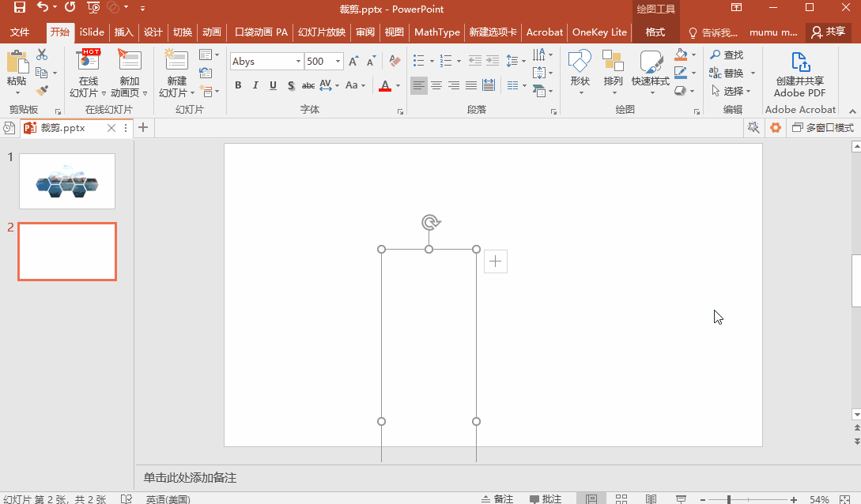Expand the 选择 dropdown in editing group
Image resolution: width=861 pixels, height=504 pixels.
[x=732, y=91]
